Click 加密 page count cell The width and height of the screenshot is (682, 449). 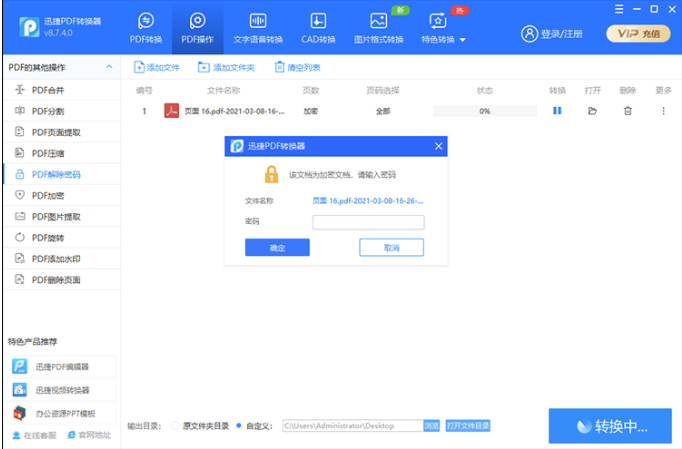pyautogui.click(x=311, y=111)
